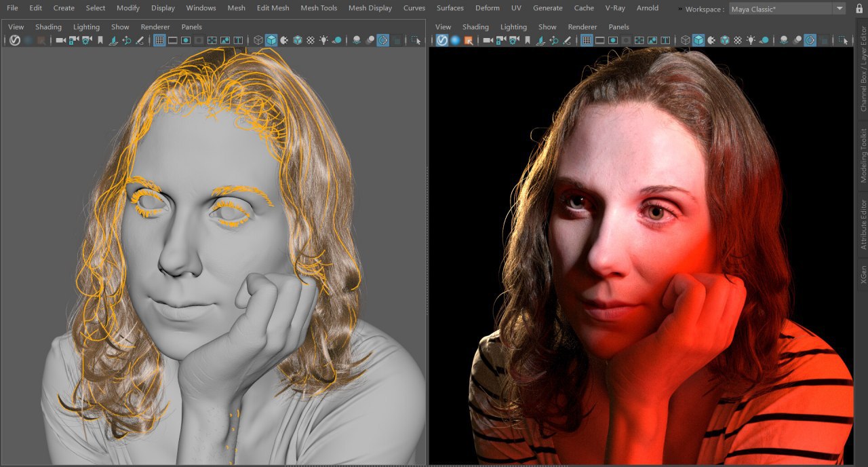Open the Mesh Tools menu

pos(318,8)
